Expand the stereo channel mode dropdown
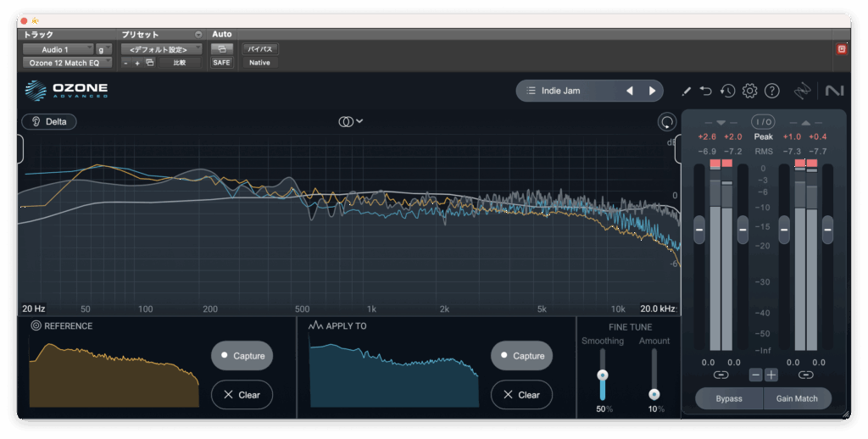This screenshot has width=868, height=439. (x=350, y=121)
